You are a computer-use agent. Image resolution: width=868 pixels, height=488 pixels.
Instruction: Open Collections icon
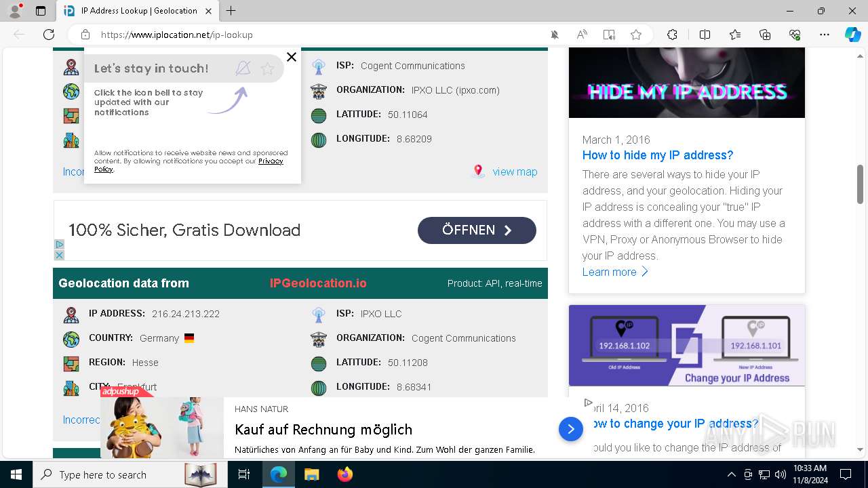[765, 35]
